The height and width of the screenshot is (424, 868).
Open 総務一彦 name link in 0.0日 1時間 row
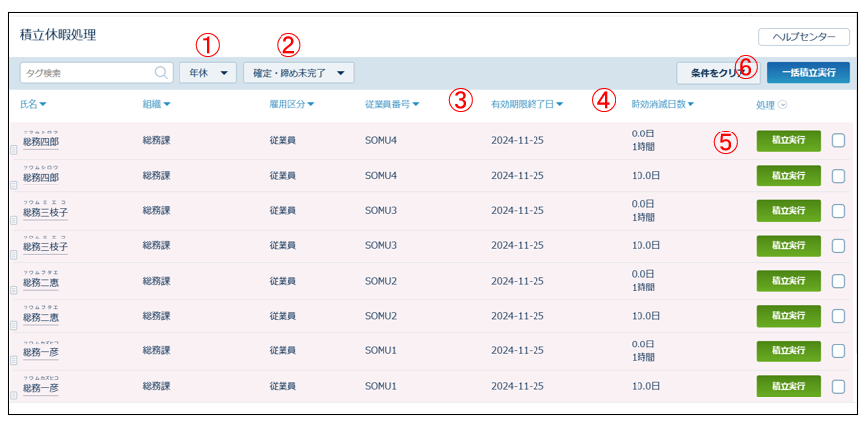tap(40, 352)
